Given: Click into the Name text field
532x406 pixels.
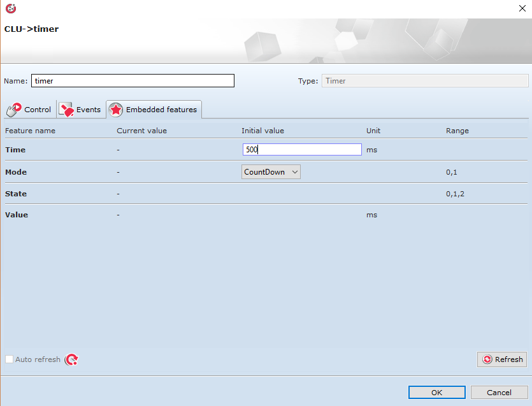Looking at the screenshot, I should (x=133, y=81).
